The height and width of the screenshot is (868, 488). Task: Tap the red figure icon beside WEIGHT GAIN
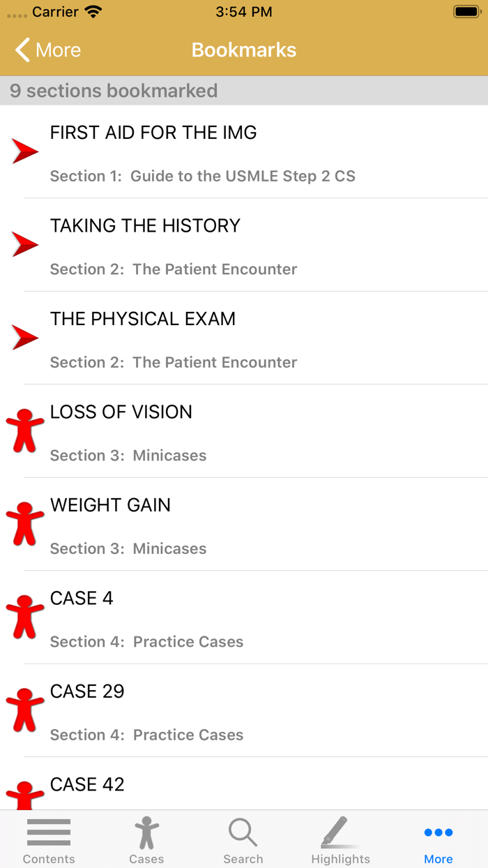click(x=24, y=523)
